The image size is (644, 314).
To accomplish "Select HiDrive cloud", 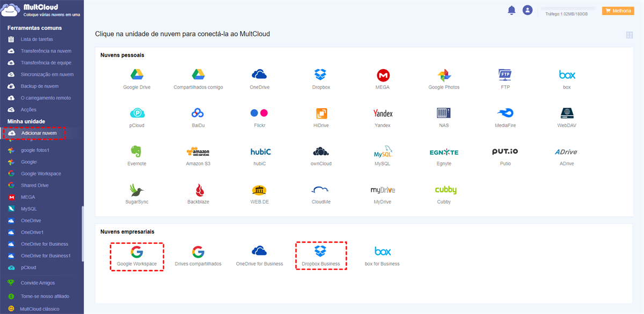I will 321,117.
